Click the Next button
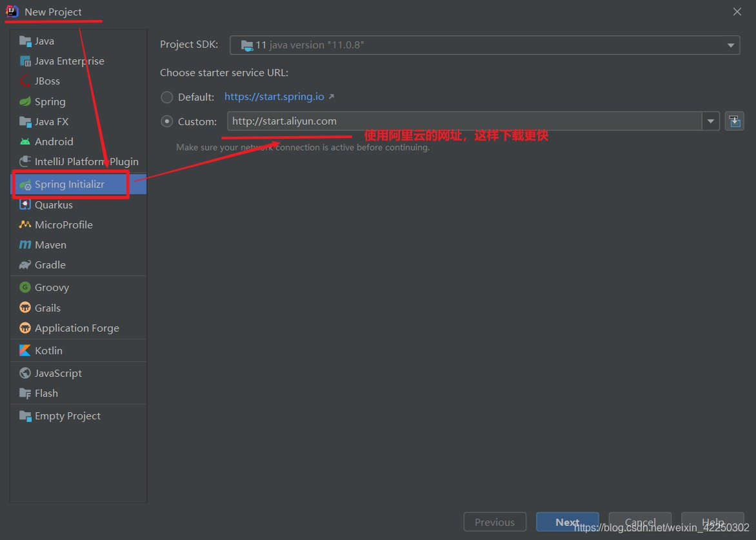The height and width of the screenshot is (540, 756). coord(568,522)
